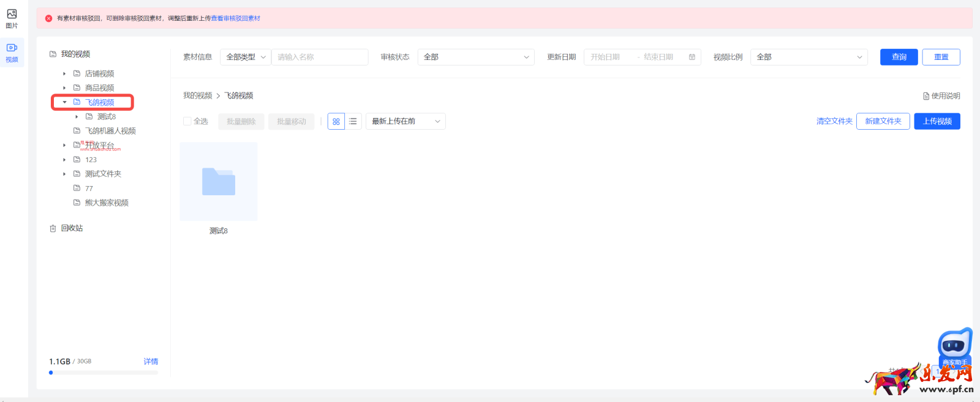Check the 全选 select-all checkbox
The width and height of the screenshot is (980, 402).
(x=187, y=121)
